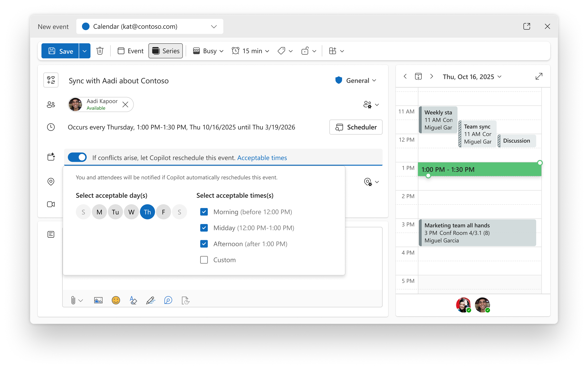This screenshot has width=588, height=369.
Task: Enable the Custom times checkbox
Action: [204, 260]
